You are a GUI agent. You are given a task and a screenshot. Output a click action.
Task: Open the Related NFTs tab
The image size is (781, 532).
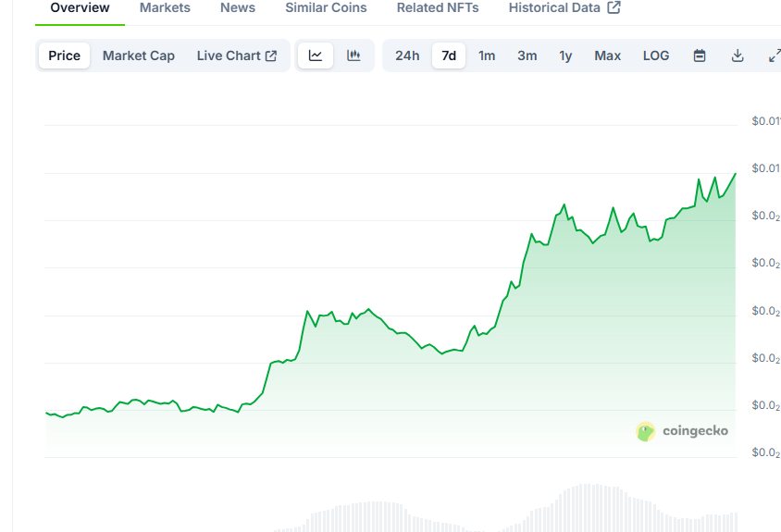point(438,8)
